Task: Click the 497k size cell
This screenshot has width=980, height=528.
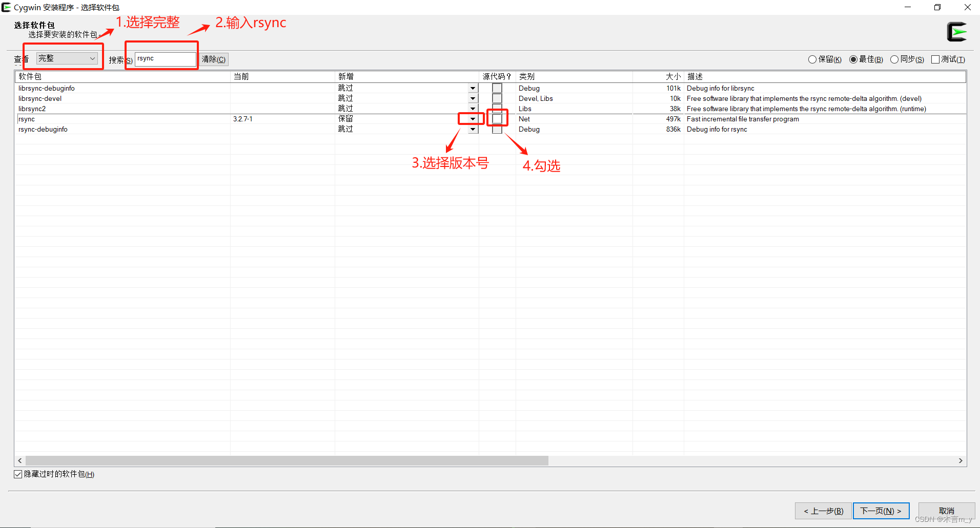Action: [673, 119]
